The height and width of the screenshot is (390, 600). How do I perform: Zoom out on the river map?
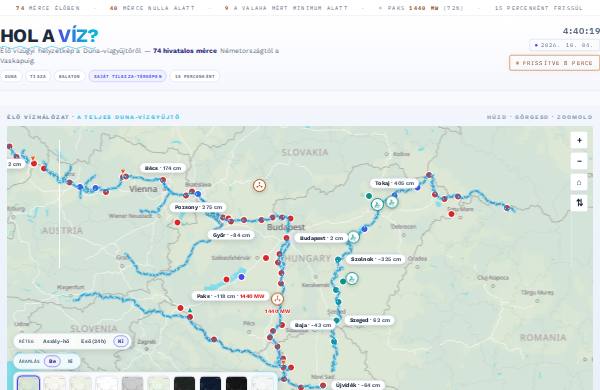[x=579, y=161]
